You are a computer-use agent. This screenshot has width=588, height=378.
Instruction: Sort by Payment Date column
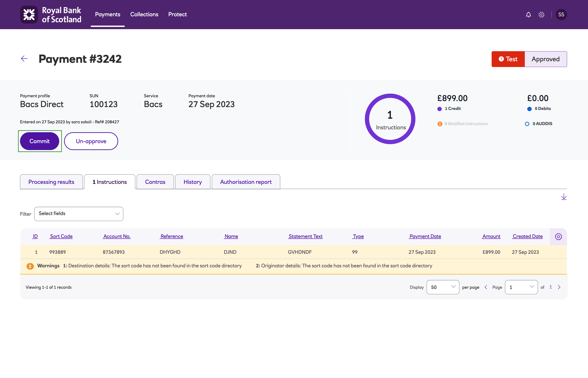click(x=425, y=236)
